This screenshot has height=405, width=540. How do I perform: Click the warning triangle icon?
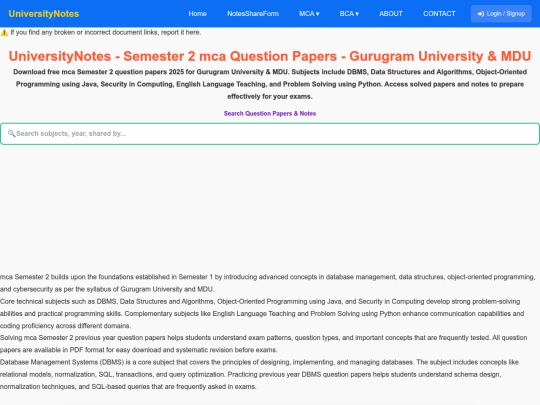(4, 33)
